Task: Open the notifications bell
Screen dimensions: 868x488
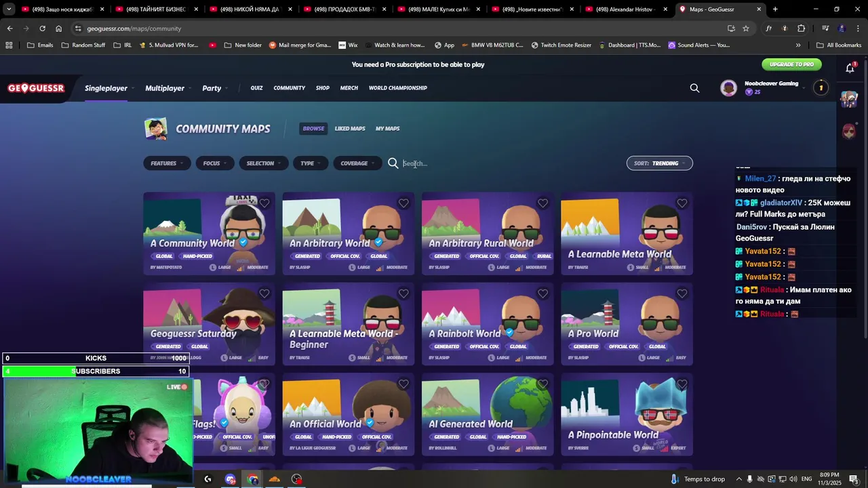Action: tap(850, 67)
